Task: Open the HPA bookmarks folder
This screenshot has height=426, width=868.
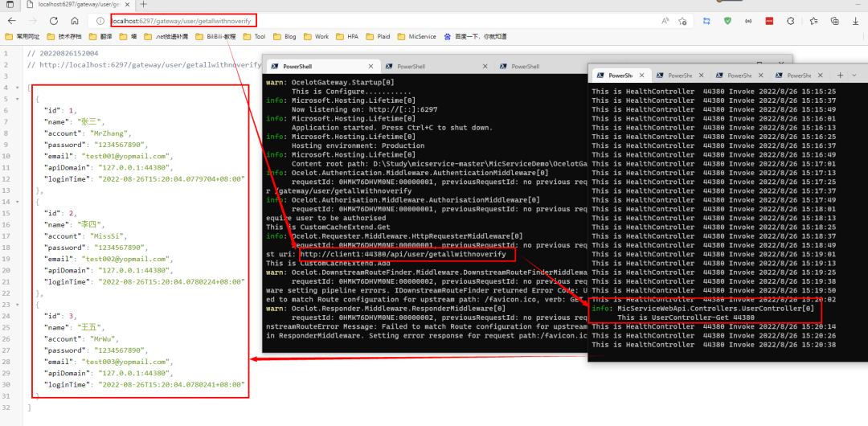Action: [x=347, y=36]
